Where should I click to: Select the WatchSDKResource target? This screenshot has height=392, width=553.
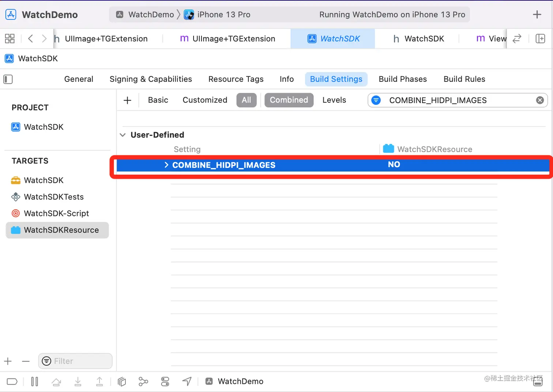coord(57,230)
